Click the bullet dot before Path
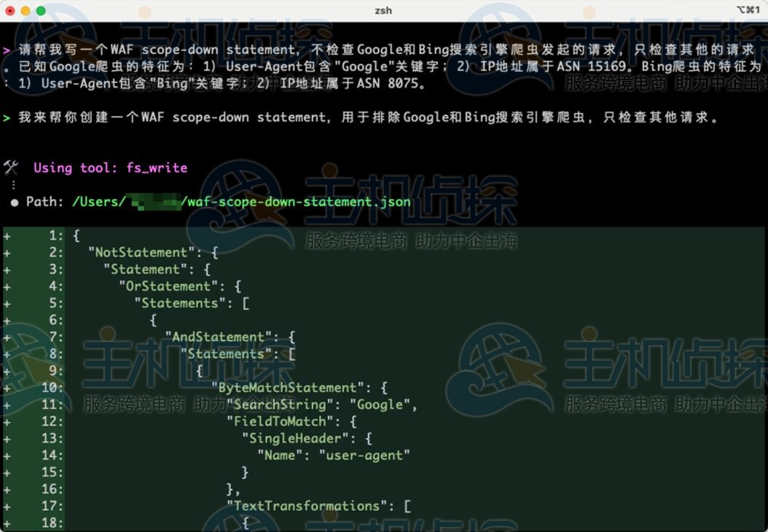This screenshot has height=532, width=768. (x=15, y=202)
